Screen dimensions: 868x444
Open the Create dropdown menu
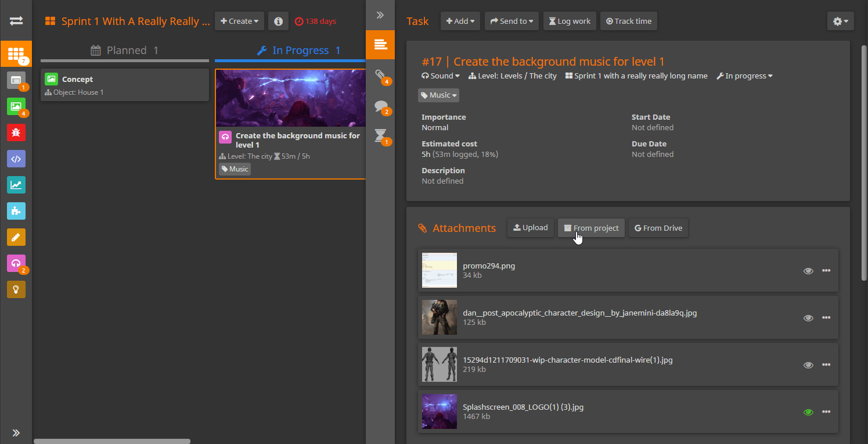click(239, 21)
